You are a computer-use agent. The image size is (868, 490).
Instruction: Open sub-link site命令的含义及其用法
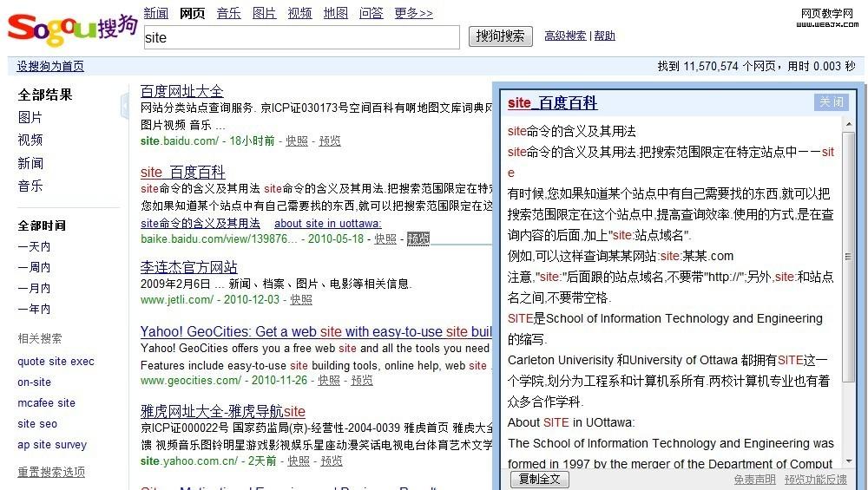[x=201, y=224]
